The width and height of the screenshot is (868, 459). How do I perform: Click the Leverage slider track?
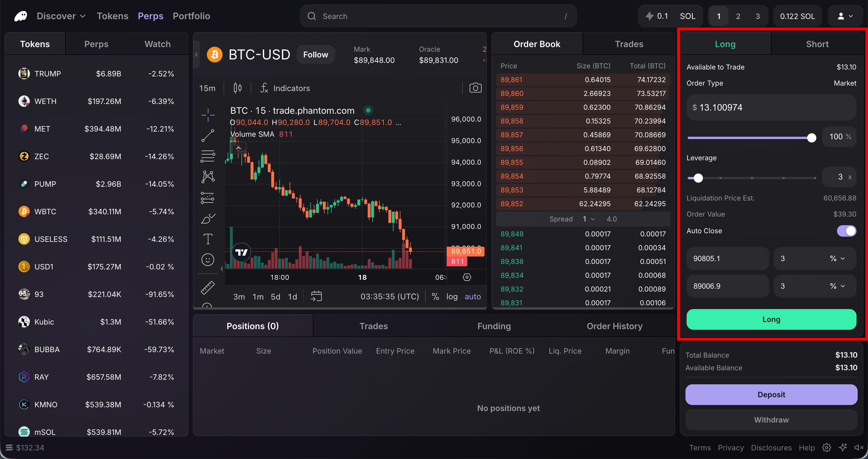point(751,178)
